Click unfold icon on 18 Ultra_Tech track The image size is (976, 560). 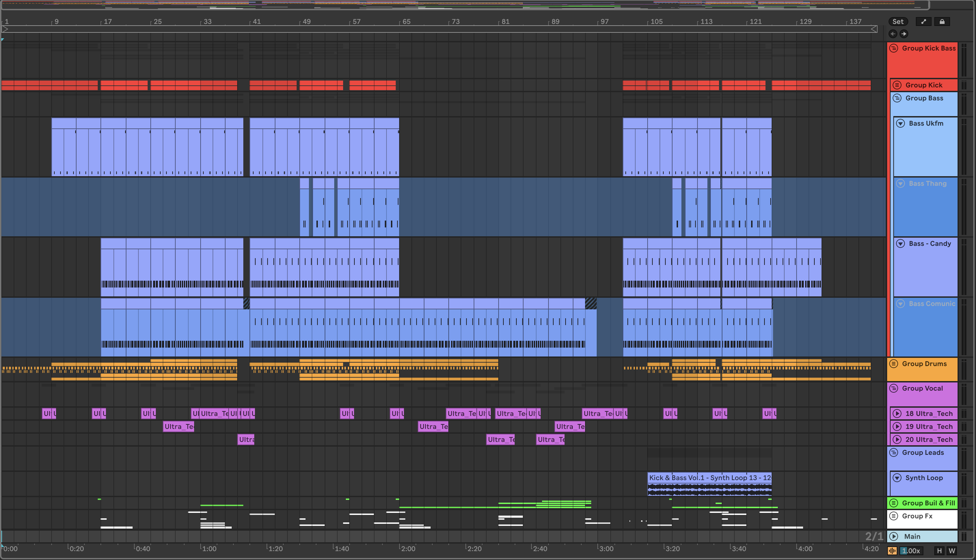point(897,414)
